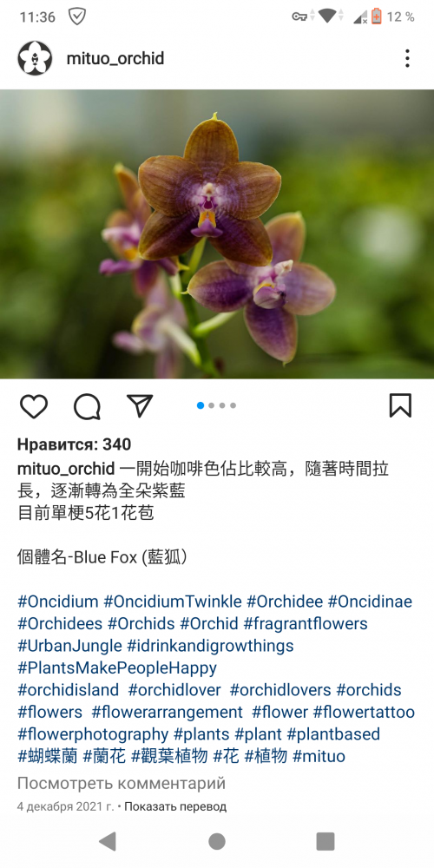Tap the heart icon to like the post
Viewport: 434px width, 868px height.
[34, 406]
